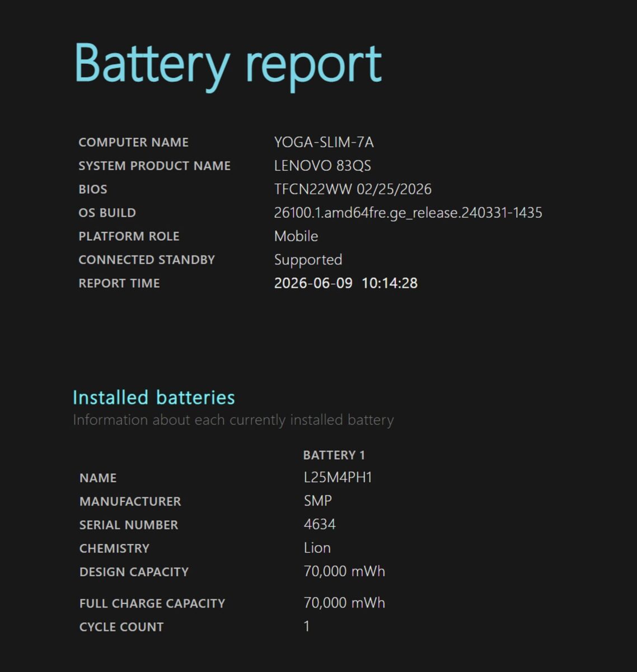This screenshot has width=637, height=672.
Task: Click the battery name L25M4PH1
Action: pyautogui.click(x=338, y=478)
